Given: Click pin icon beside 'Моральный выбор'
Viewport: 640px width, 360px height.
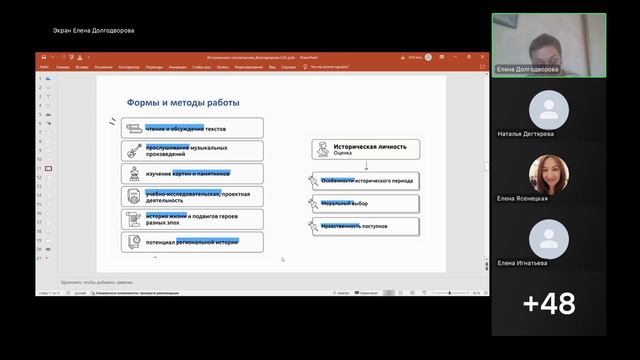Looking at the screenshot, I should pos(313,203).
